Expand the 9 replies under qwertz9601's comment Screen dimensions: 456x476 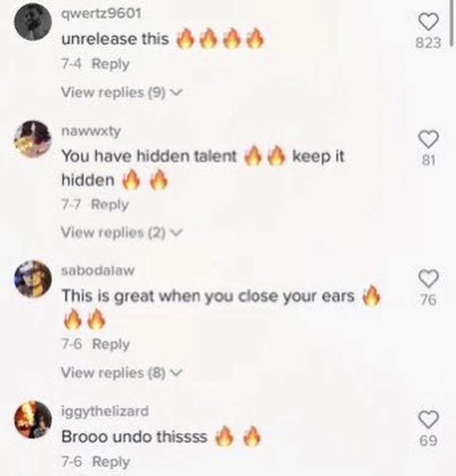[x=122, y=92]
